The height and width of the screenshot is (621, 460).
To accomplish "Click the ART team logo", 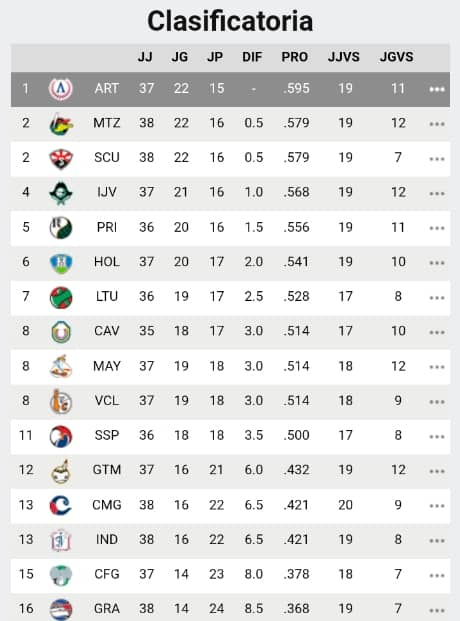I will coord(61,89).
